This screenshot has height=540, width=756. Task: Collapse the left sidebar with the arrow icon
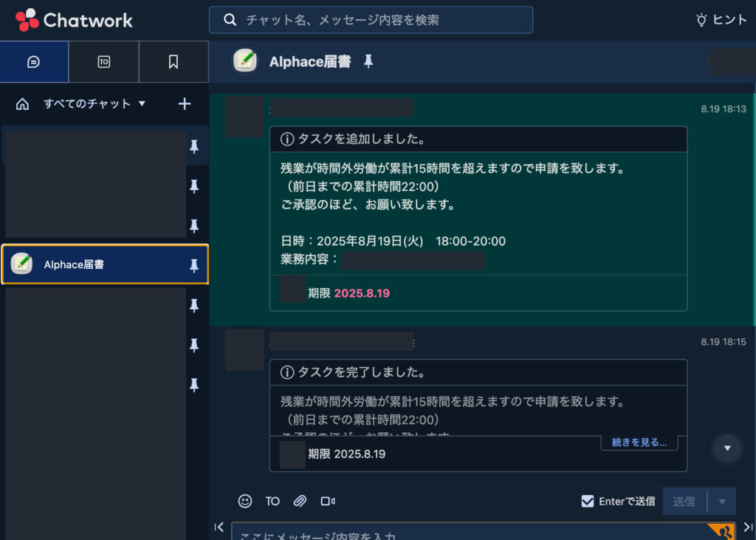[219, 527]
